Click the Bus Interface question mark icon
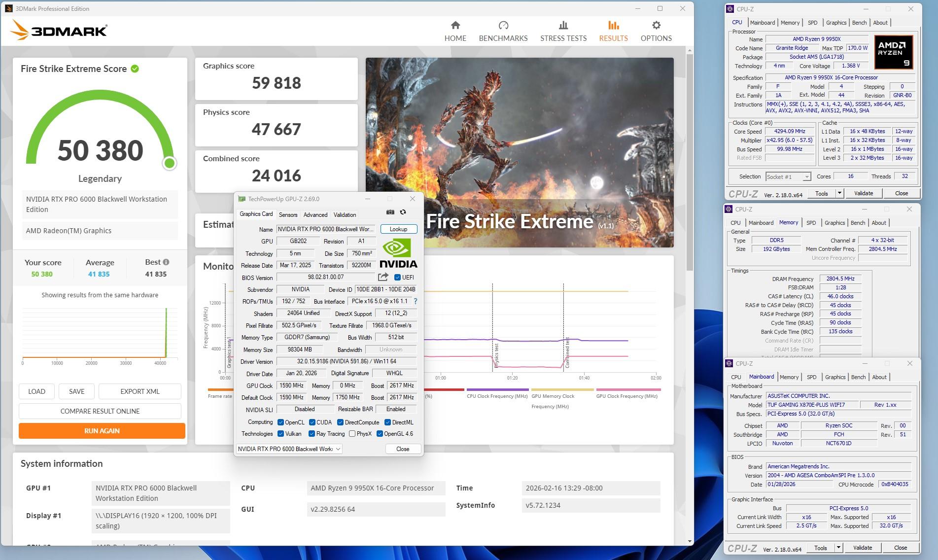The image size is (938, 560). [415, 301]
